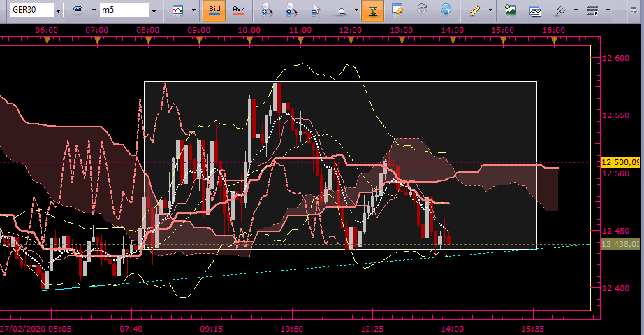Viewport: 644px width, 335px height.
Task: Click the 07:40 bottom time label
Action: tap(131, 329)
